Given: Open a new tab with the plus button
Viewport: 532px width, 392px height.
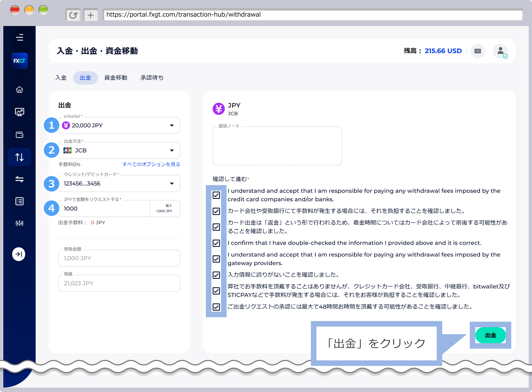Looking at the screenshot, I should (x=91, y=15).
